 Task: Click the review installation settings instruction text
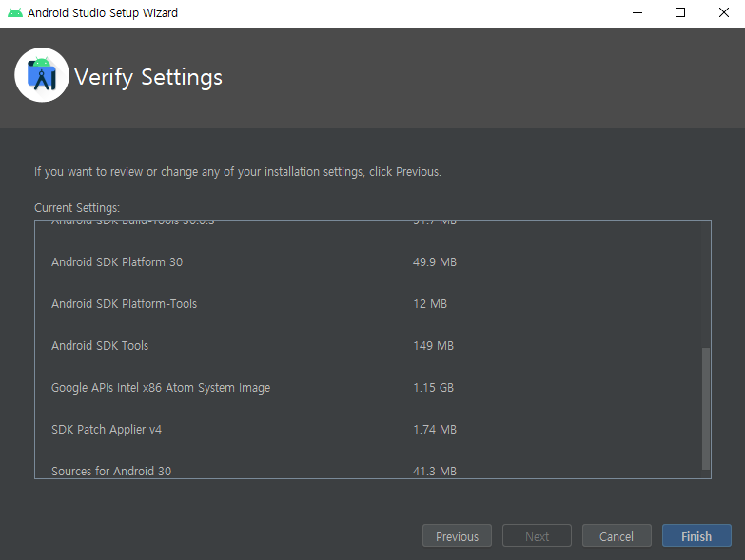tap(238, 172)
